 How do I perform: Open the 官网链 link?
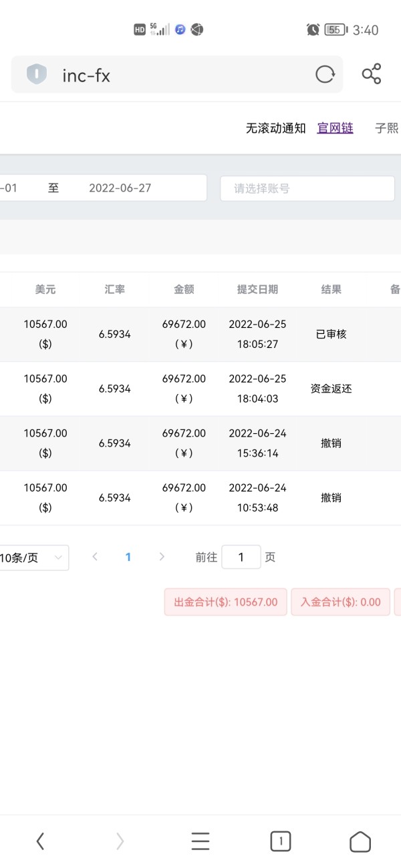pos(335,128)
